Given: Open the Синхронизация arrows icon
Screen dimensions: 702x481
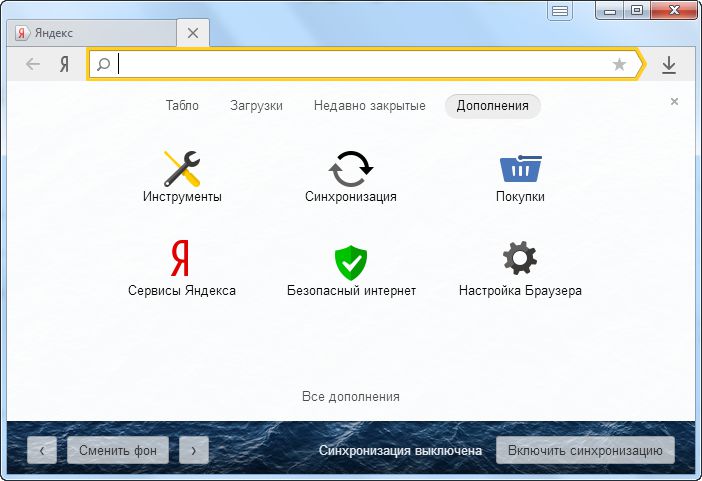Looking at the screenshot, I should [351, 169].
